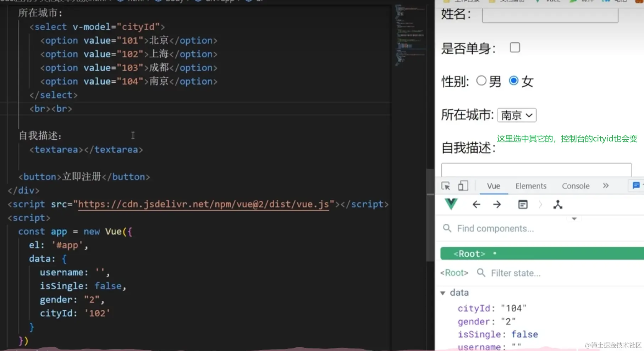Open the 所在城市 city dropdown showing 南京
The height and width of the screenshot is (351, 644).
517,115
